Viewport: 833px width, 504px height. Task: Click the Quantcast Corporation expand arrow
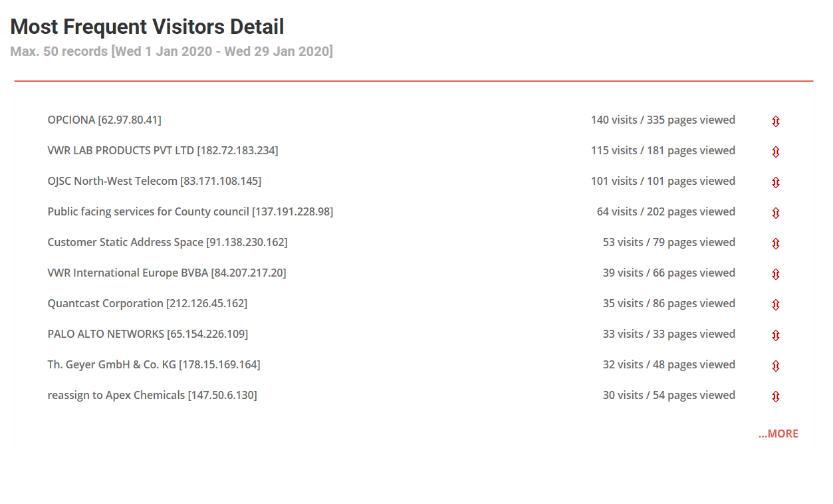775,305
